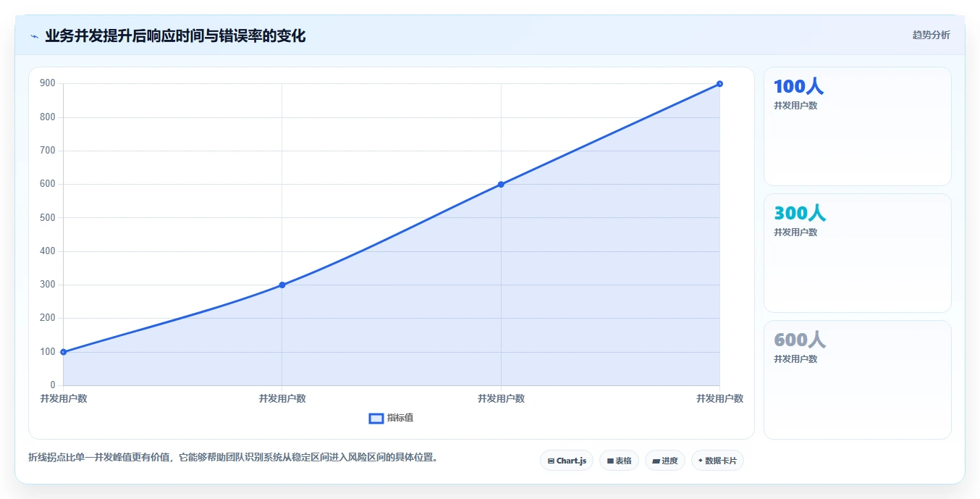Click the 进度 chip
This screenshot has height=499, width=980.
point(665,461)
